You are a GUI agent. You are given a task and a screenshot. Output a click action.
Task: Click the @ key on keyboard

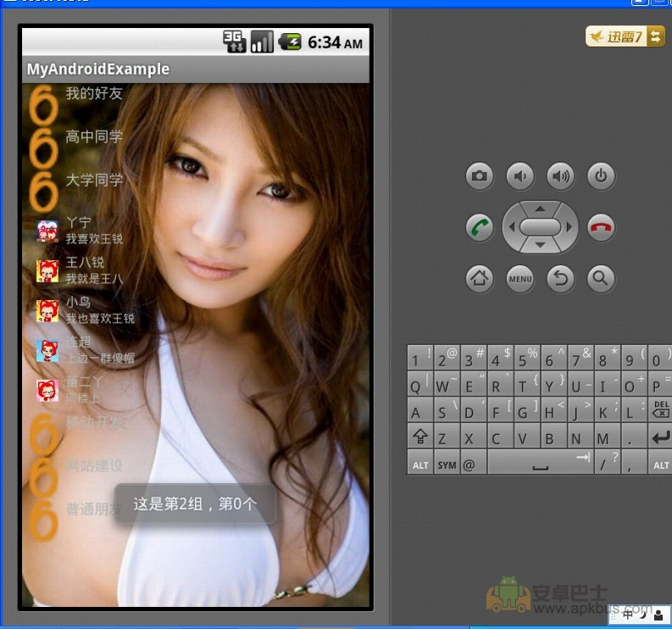(x=473, y=462)
